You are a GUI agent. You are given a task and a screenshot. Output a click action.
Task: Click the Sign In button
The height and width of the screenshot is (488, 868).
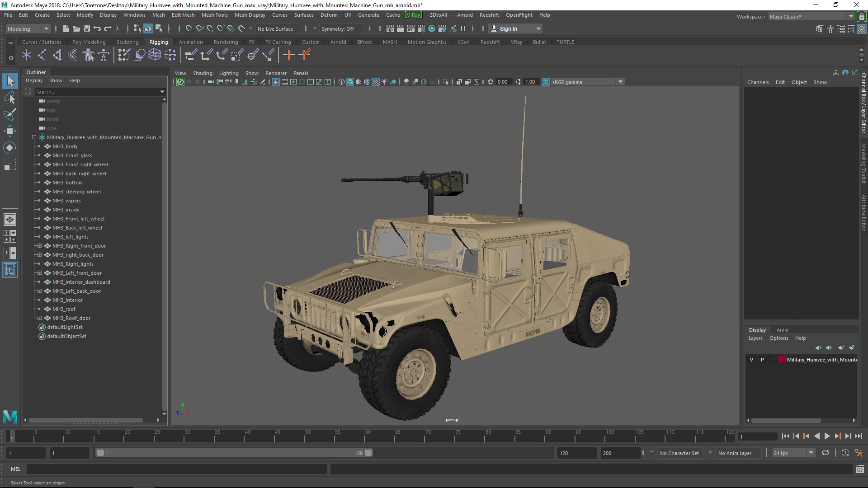(x=508, y=28)
